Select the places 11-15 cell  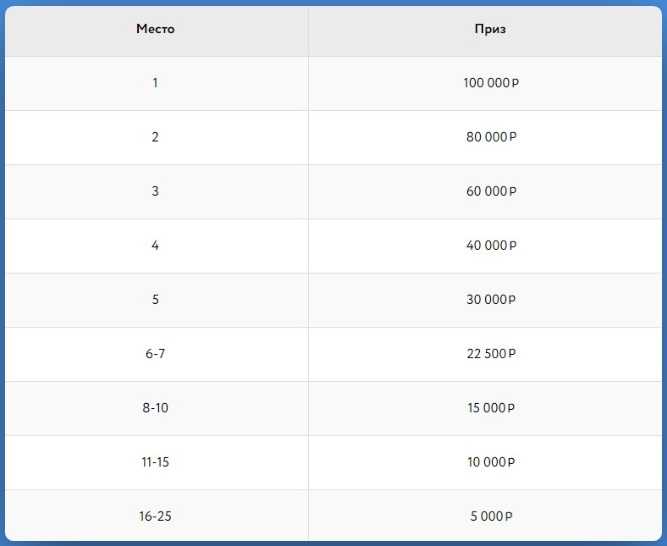tap(155, 462)
